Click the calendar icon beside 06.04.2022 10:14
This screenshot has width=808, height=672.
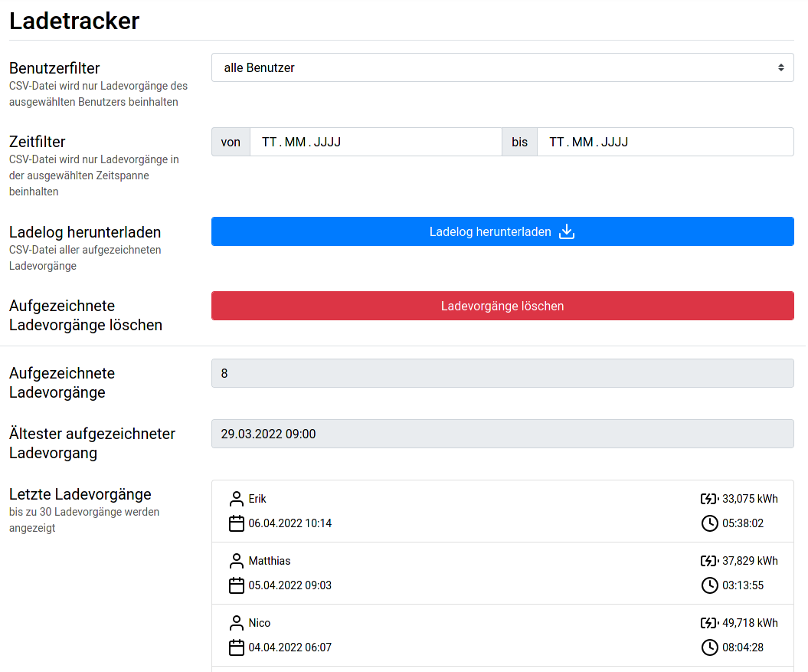237,523
